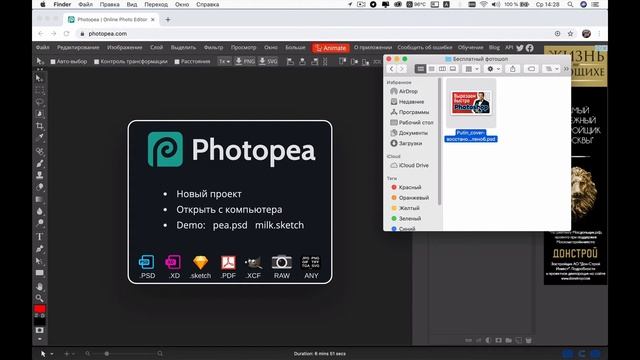This screenshot has height=360, width=640.
Task: Open Finder gear action dropdown
Action: (x=493, y=69)
